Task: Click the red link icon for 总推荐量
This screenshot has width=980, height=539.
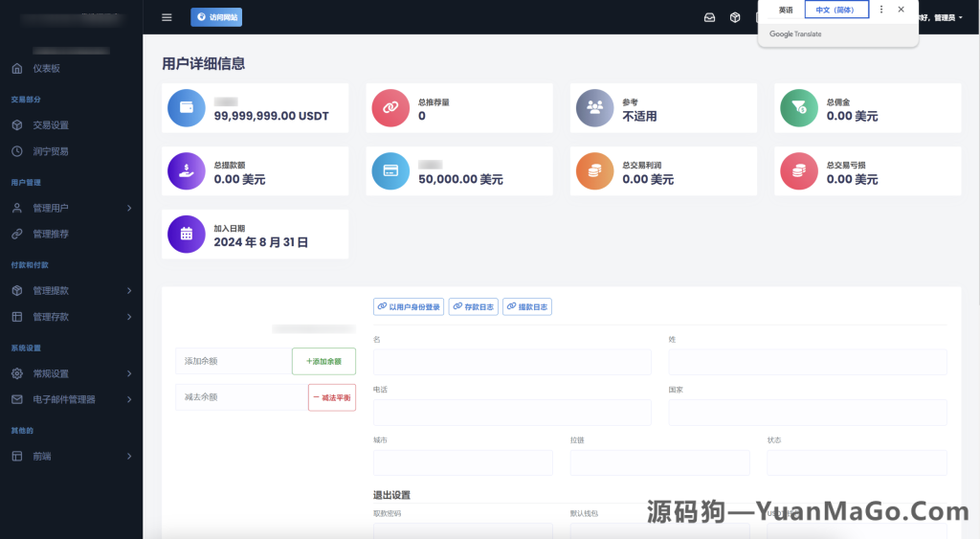Action: (390, 107)
